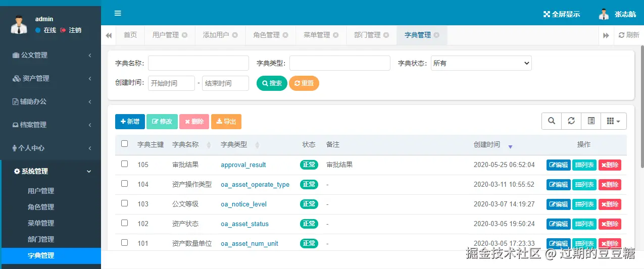Open the oa_asset_status link
The width and height of the screenshot is (644, 269).
[244, 224]
